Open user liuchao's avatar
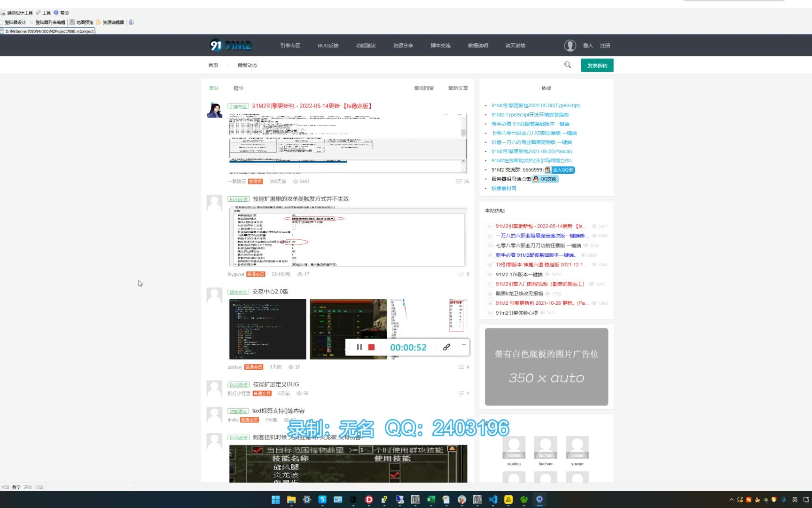Screen dimensions: 812x508 pyautogui.click(x=546, y=448)
